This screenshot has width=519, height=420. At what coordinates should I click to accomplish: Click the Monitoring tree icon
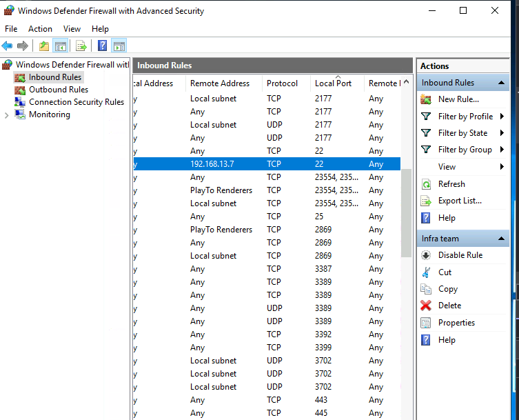tap(20, 114)
